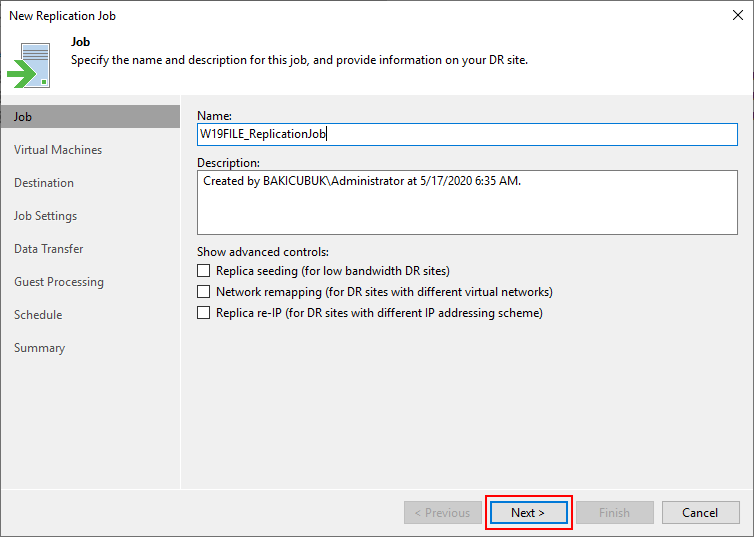Image resolution: width=754 pixels, height=537 pixels.
Task: Click the Next button
Action: pyautogui.click(x=528, y=513)
